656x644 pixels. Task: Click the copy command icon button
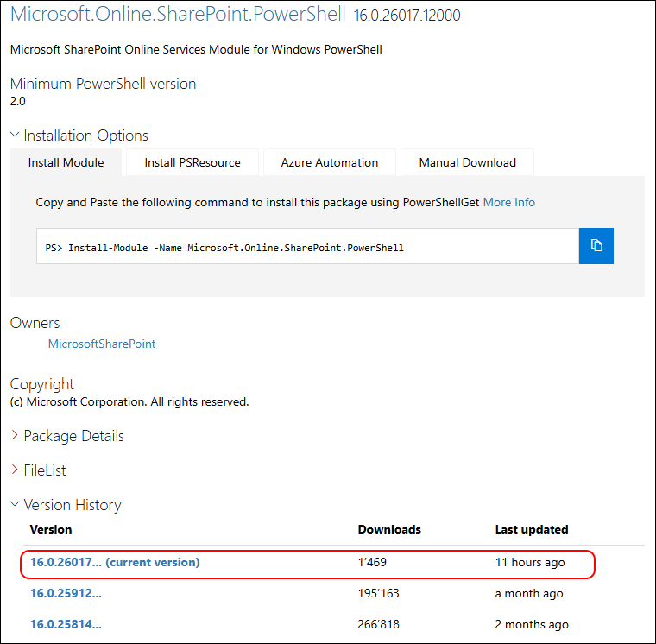click(x=596, y=246)
